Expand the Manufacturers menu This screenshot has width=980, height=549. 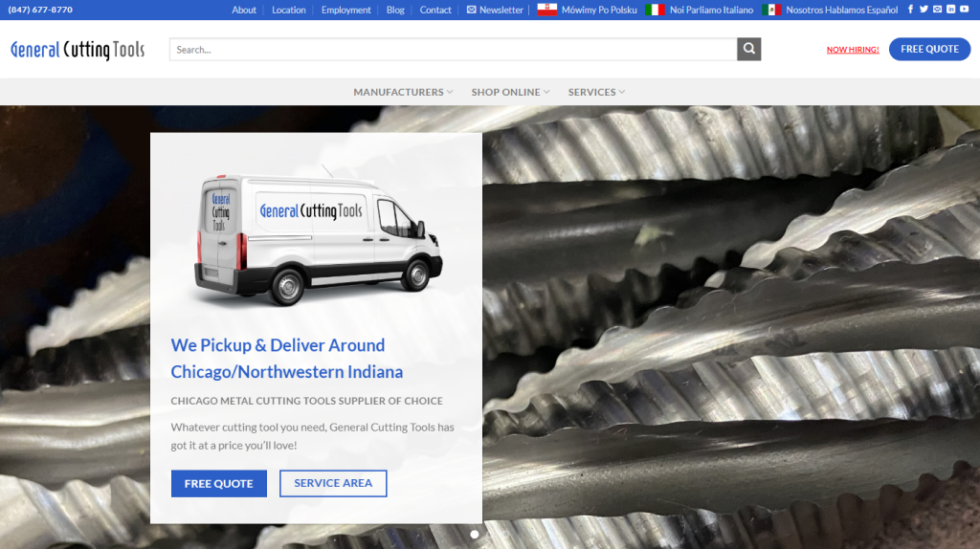(x=403, y=92)
